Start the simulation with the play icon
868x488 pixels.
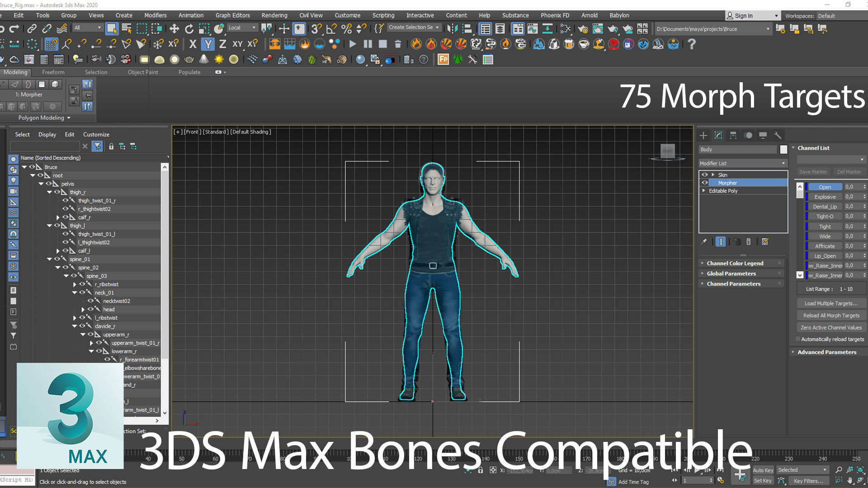tap(353, 44)
